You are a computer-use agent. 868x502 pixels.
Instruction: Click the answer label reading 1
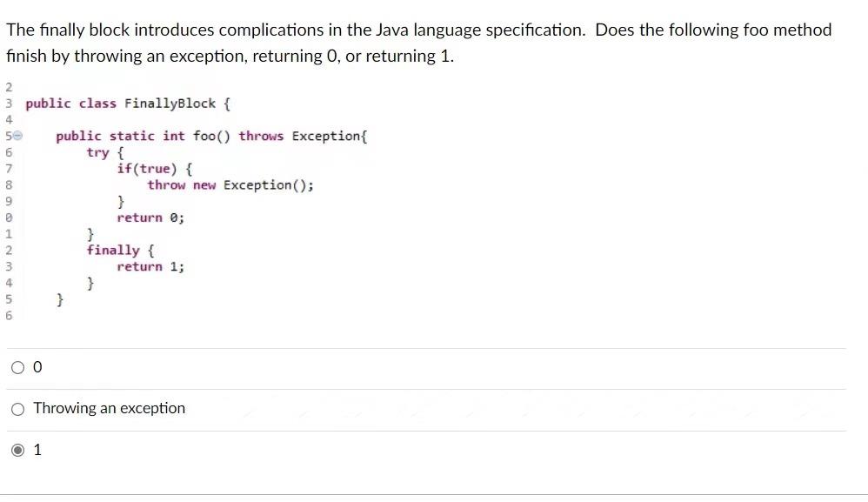[37, 449]
